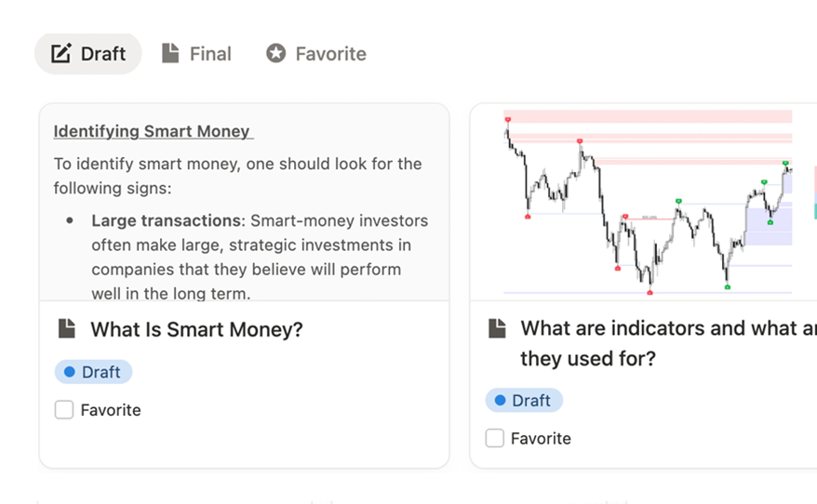
Task: Click Draft status tag on the indicators card
Action: pyautogui.click(x=525, y=401)
